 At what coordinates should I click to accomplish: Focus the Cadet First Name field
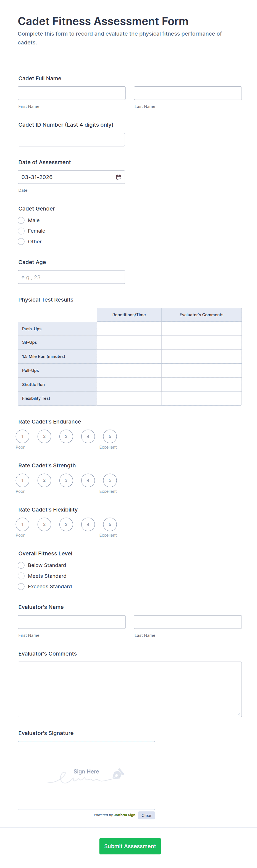point(72,93)
